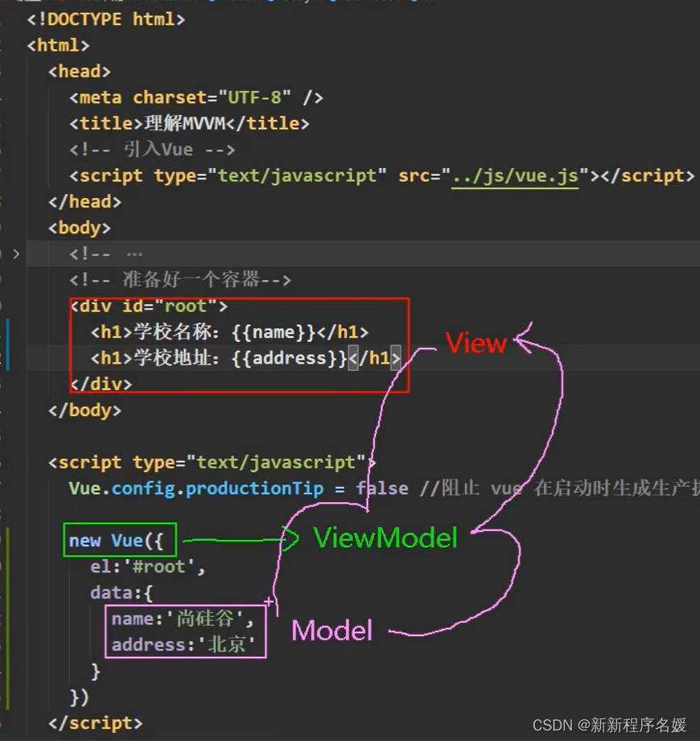
Task: Click the closing </div> tag
Action: click(101, 385)
